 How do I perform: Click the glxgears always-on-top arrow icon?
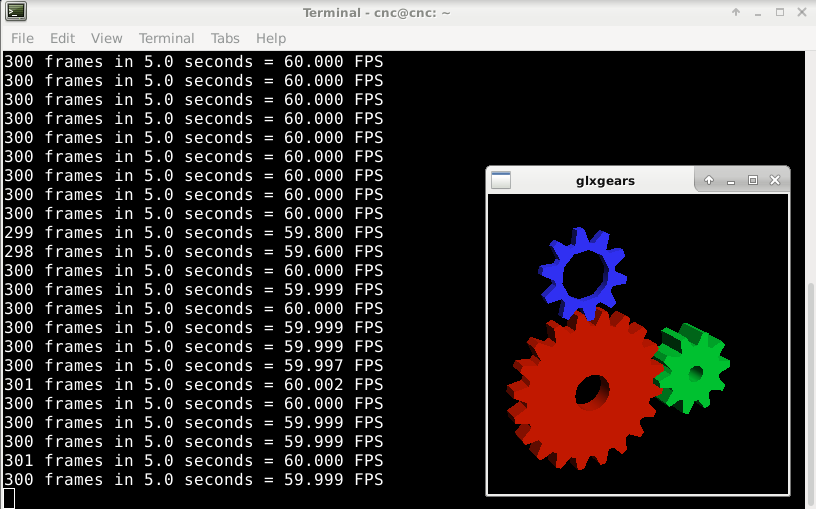tap(709, 180)
